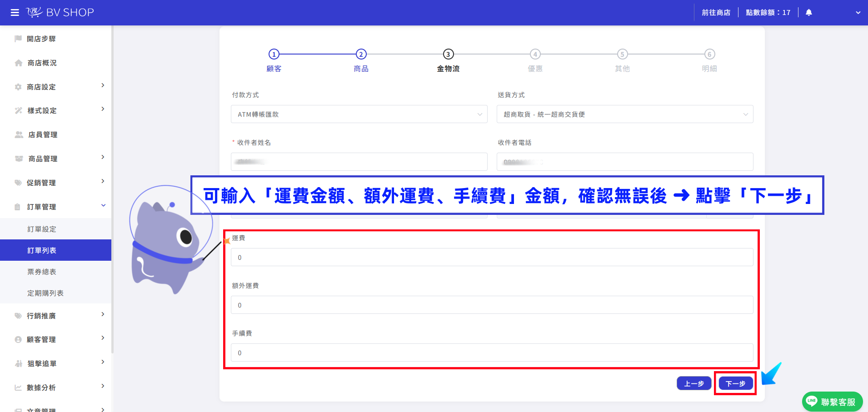Open the 前往商店 link

[x=716, y=13]
